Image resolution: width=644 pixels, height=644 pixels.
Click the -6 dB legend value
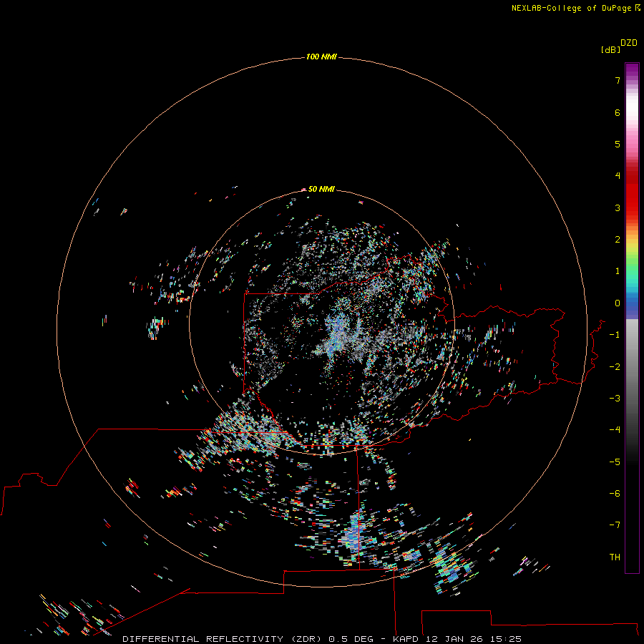point(615,494)
